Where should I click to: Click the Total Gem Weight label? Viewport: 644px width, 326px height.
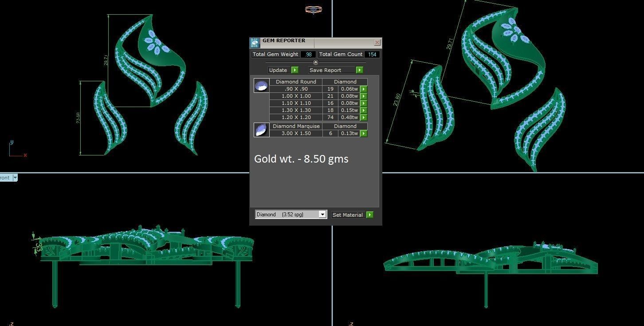[275, 54]
